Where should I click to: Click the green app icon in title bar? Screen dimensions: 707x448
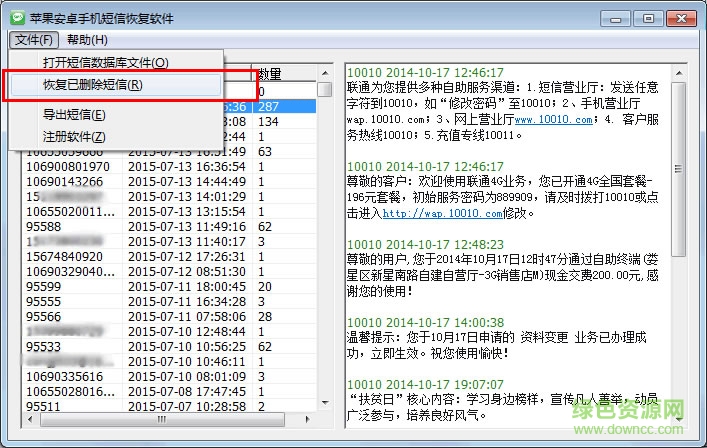18,18
